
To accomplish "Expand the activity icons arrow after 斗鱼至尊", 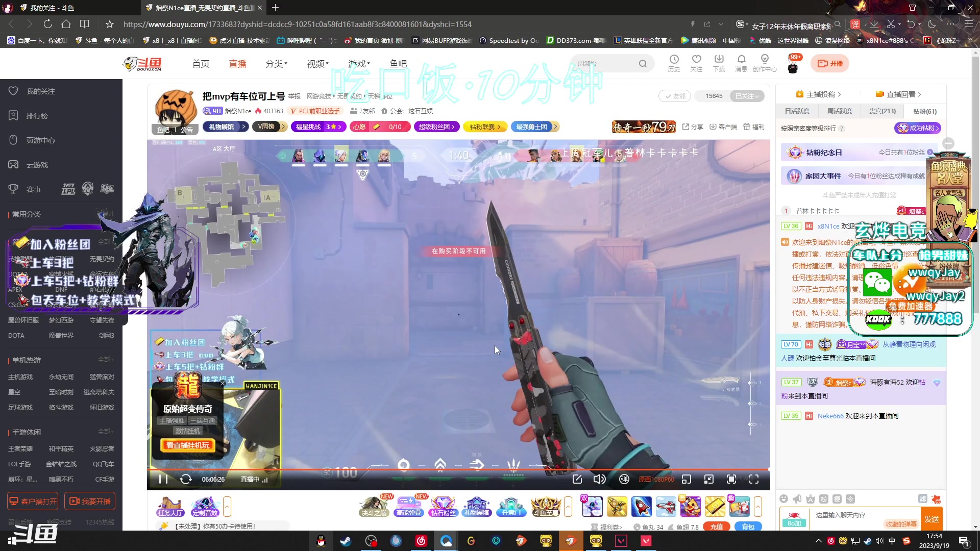I will 568,507.
